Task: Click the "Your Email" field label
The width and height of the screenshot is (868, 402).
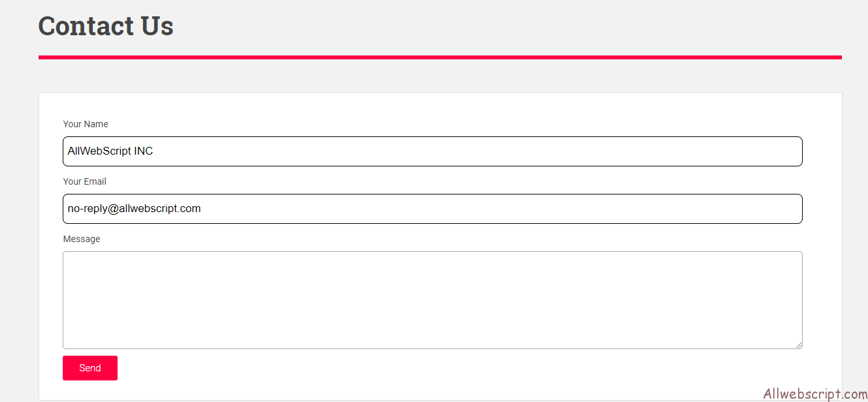Action: (x=85, y=181)
